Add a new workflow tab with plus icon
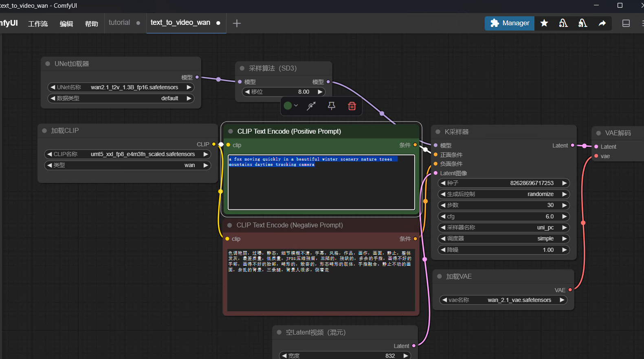The width and height of the screenshot is (644, 359). pos(237,23)
